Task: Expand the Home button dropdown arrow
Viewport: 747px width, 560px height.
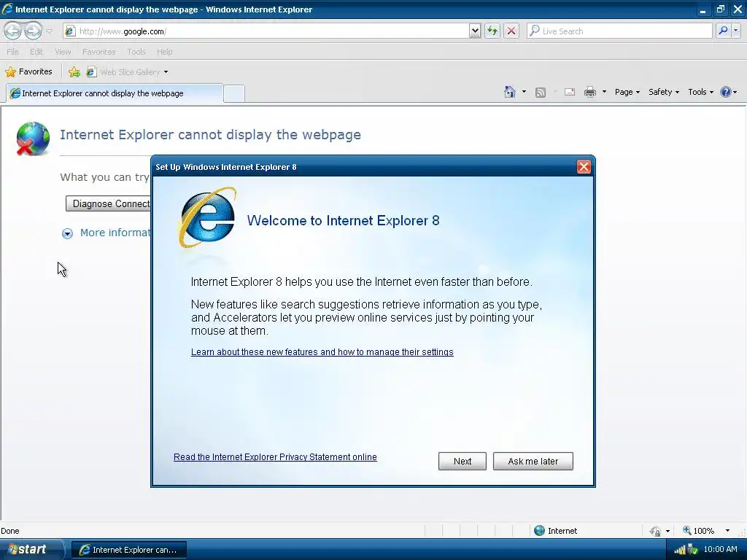Action: click(524, 92)
